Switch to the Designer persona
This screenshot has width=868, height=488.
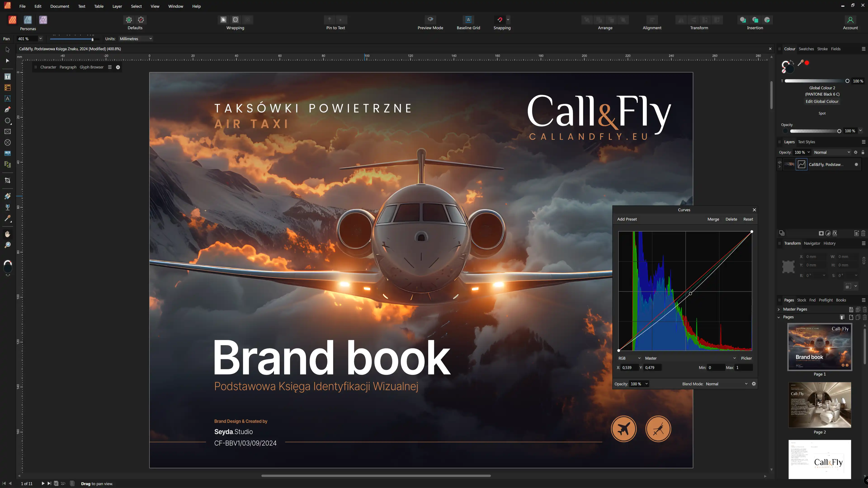pos(28,20)
